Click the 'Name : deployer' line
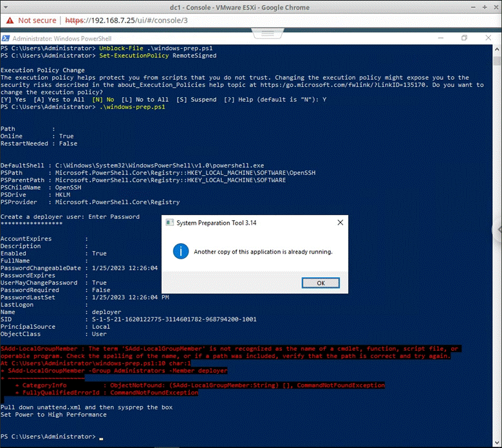The width and height of the screenshot is (502, 448). (x=61, y=312)
